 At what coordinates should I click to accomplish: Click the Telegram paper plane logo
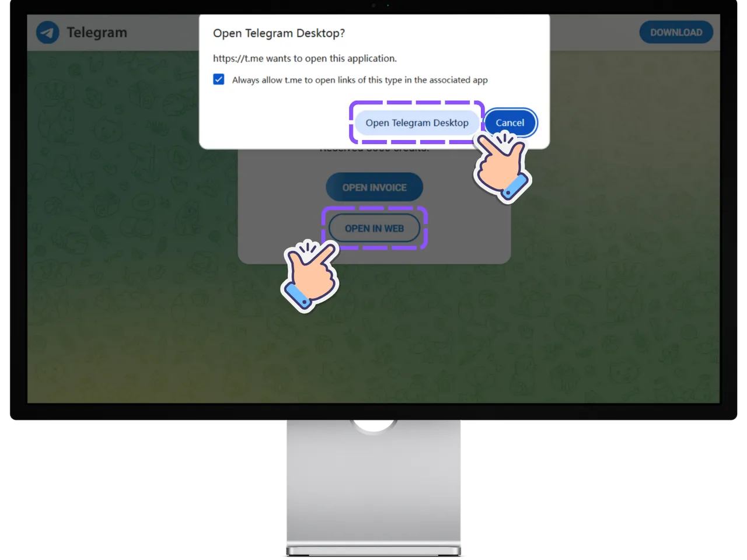coord(47,33)
